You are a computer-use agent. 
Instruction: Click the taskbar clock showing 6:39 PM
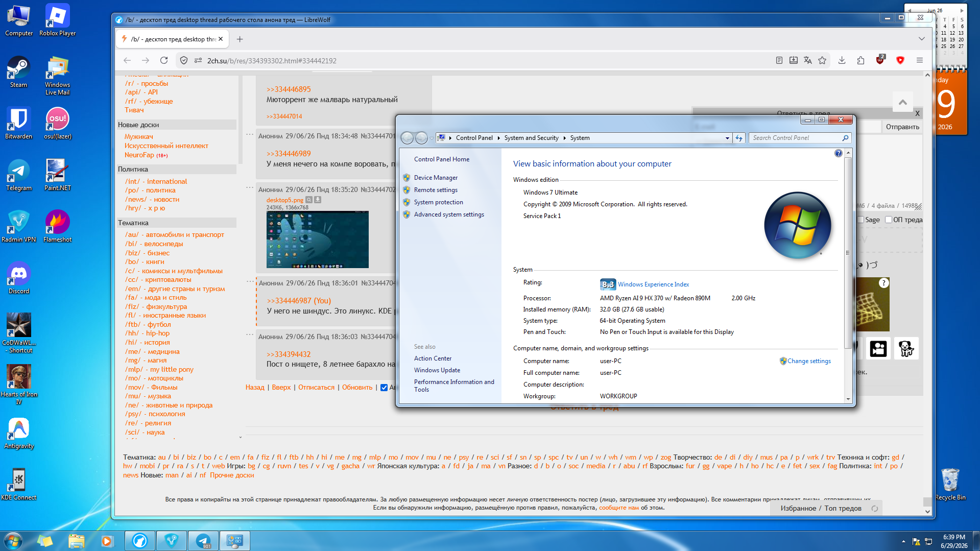pos(954,541)
